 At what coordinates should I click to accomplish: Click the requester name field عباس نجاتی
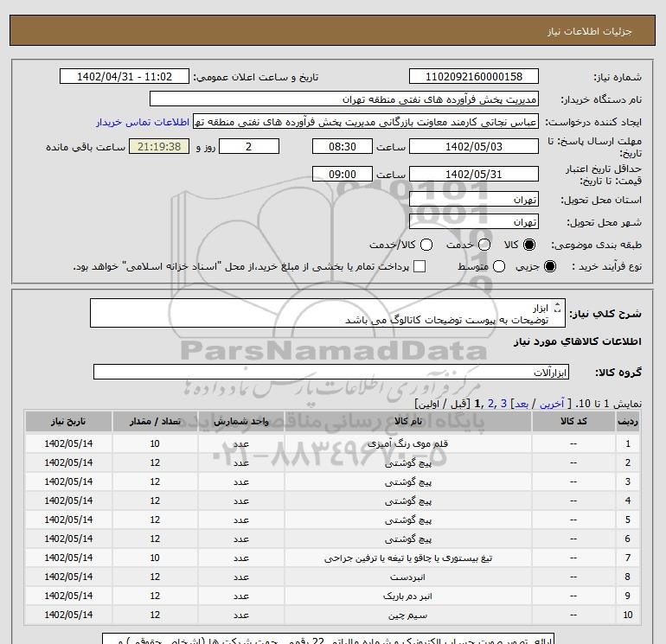366,122
